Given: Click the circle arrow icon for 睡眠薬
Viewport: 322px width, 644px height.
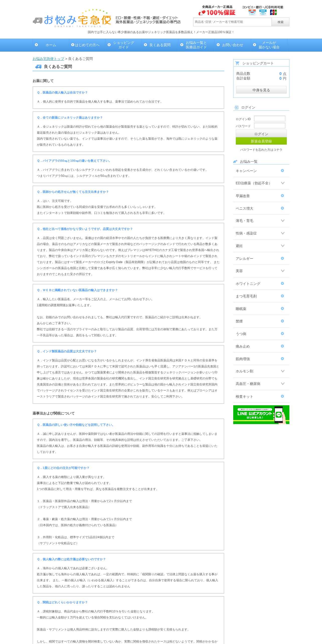Looking at the screenshot, I should click(282, 308).
